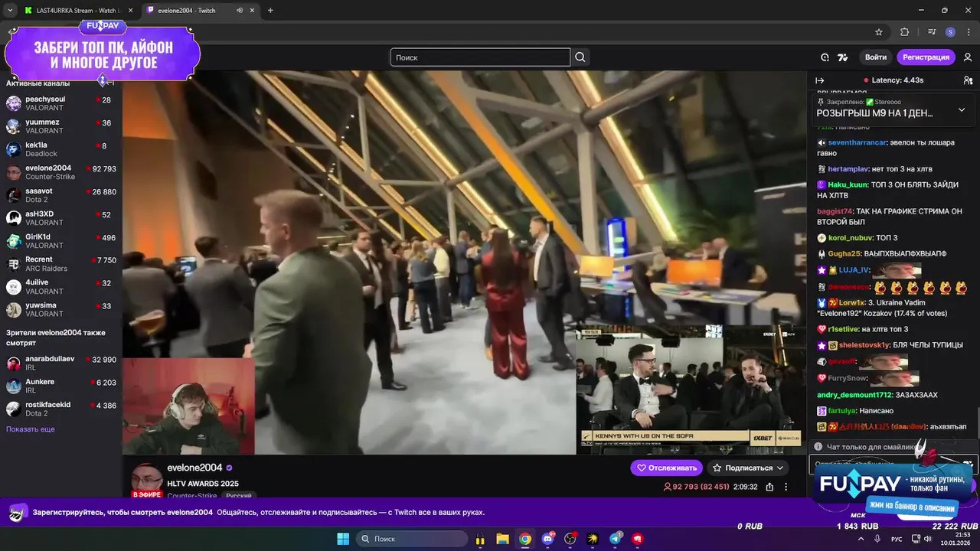Open Chrome tab search dropdown arrow

click(x=10, y=11)
